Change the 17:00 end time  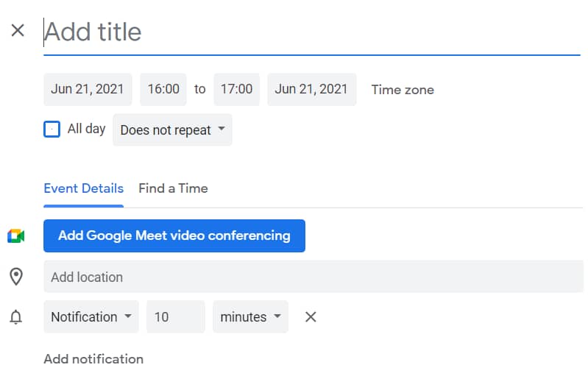(x=236, y=89)
